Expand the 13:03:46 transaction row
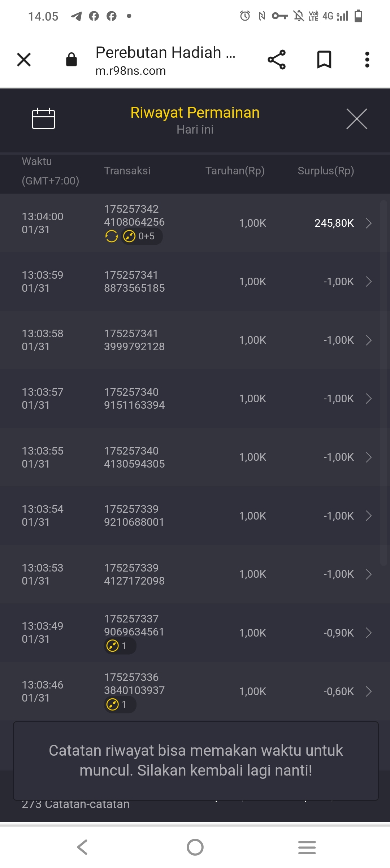The image size is (390, 868). [368, 691]
